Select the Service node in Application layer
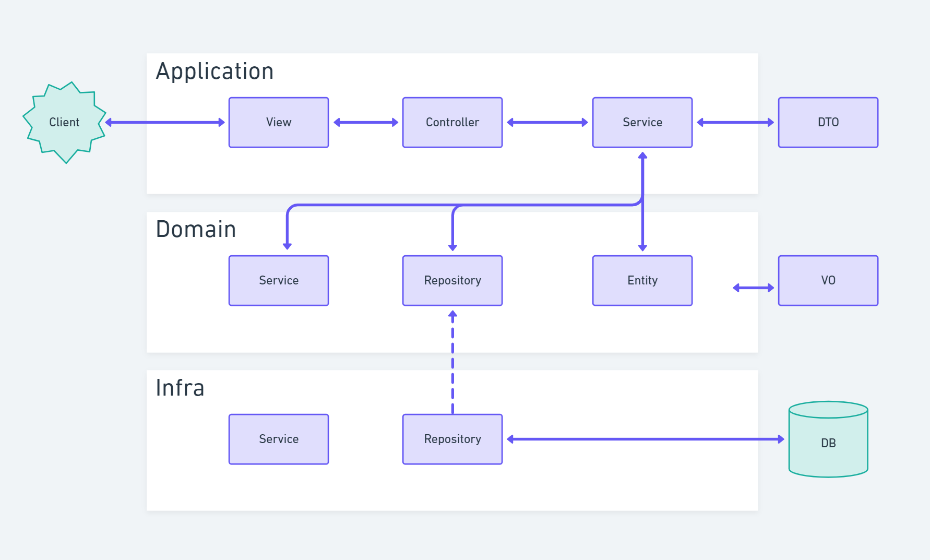The width and height of the screenshot is (930, 560). pyautogui.click(x=642, y=122)
